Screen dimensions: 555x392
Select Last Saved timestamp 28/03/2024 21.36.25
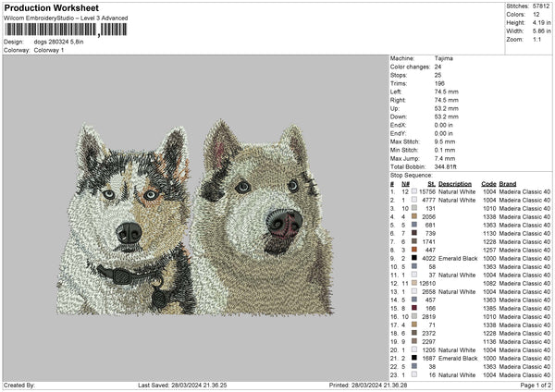tap(199, 386)
